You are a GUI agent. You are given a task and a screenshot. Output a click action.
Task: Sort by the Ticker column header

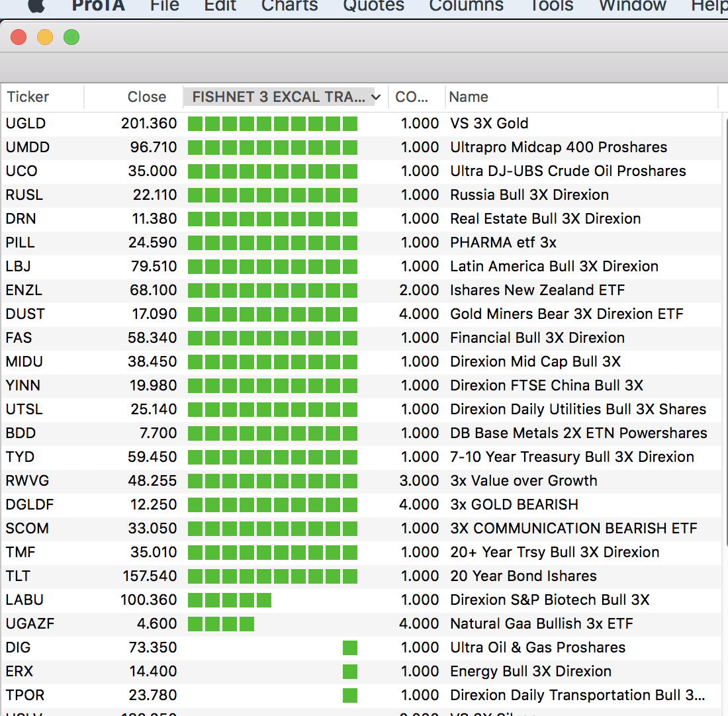(28, 97)
